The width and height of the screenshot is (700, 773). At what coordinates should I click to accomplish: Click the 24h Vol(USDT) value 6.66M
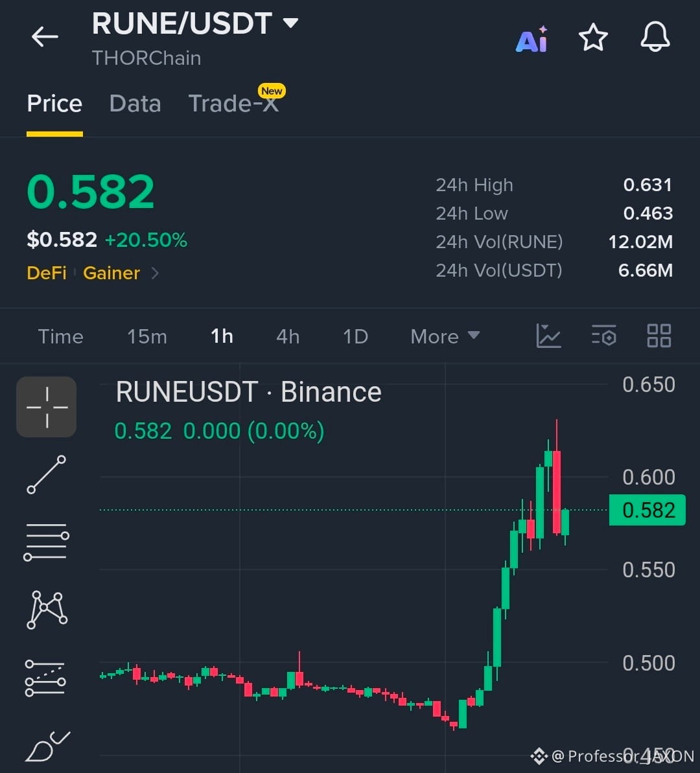click(646, 270)
